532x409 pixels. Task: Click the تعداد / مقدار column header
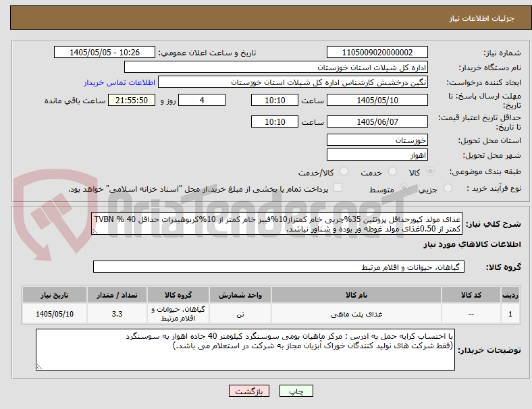[117, 295]
